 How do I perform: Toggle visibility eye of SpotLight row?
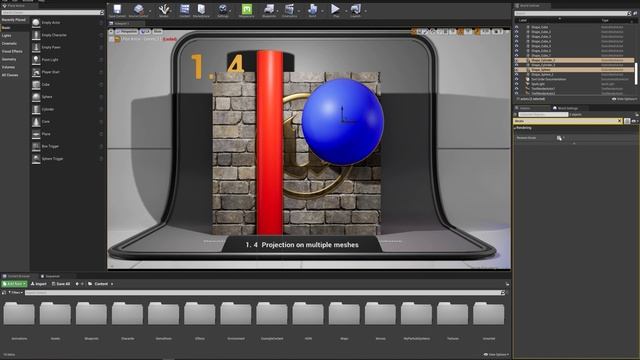point(517,84)
